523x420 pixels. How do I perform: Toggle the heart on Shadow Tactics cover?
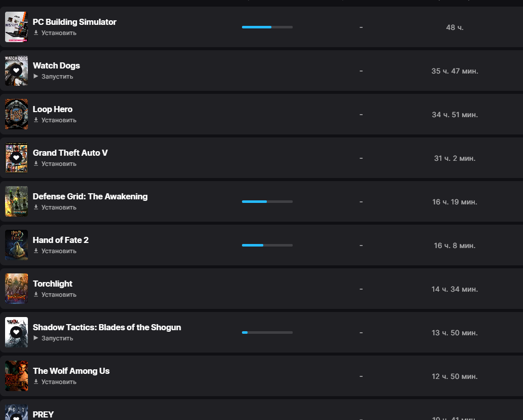[16, 332]
